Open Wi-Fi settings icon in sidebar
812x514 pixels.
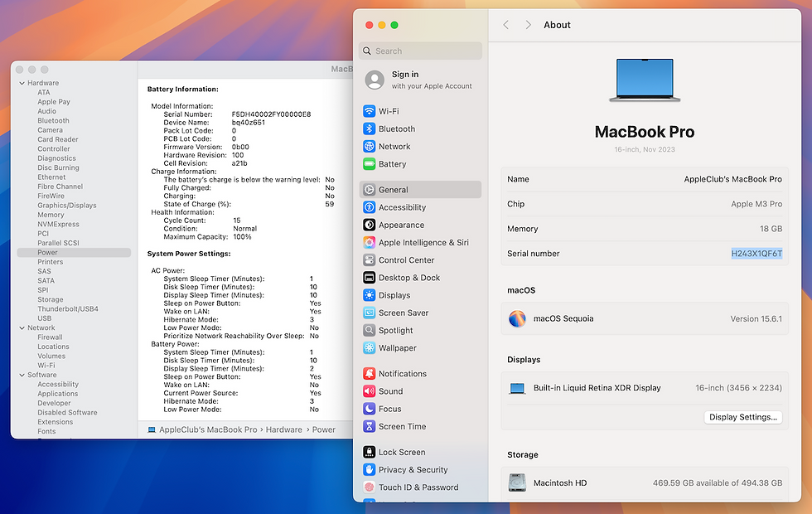(x=369, y=111)
